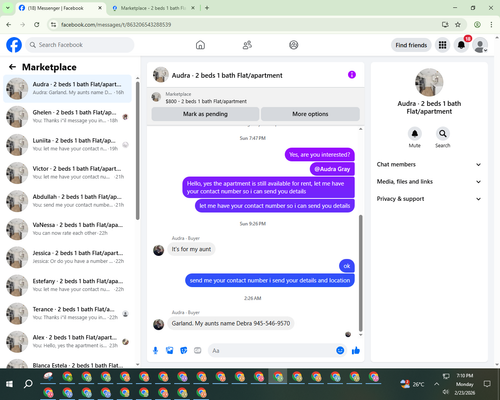
Task: Open the Home feed icon
Action: pyautogui.click(x=200, y=45)
